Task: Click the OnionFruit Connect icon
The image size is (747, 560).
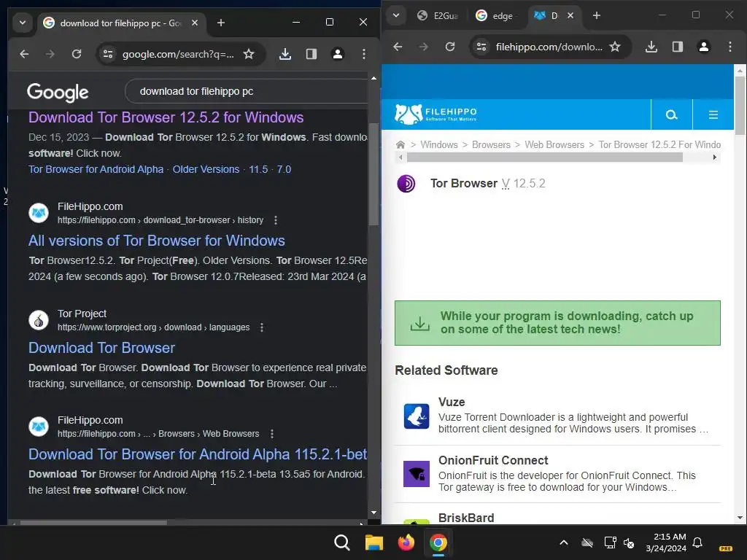Action: coord(417,474)
